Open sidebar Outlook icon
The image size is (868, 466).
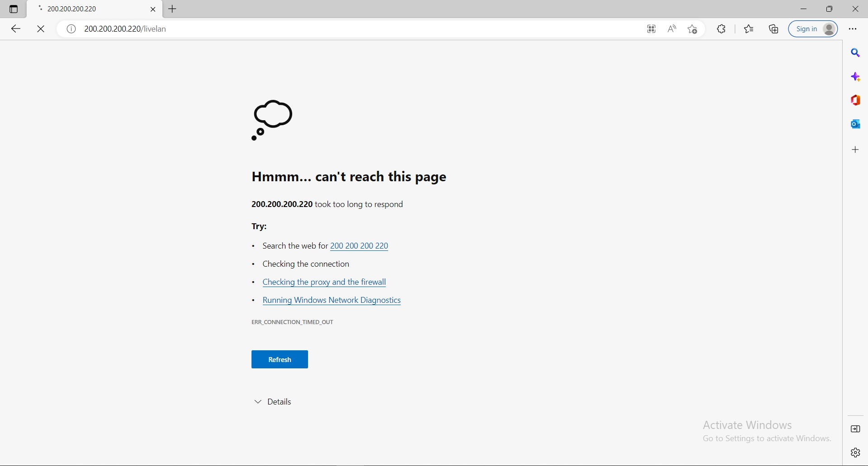tap(856, 124)
